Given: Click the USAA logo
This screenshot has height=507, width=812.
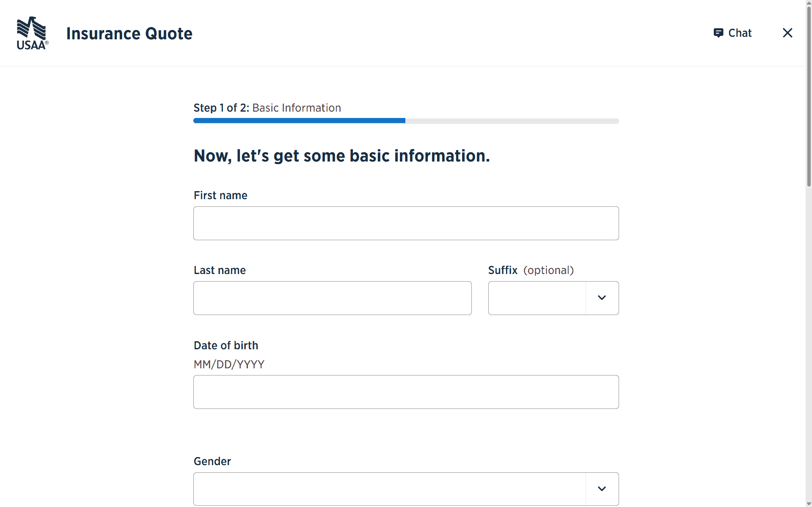Looking at the screenshot, I should coord(32,33).
